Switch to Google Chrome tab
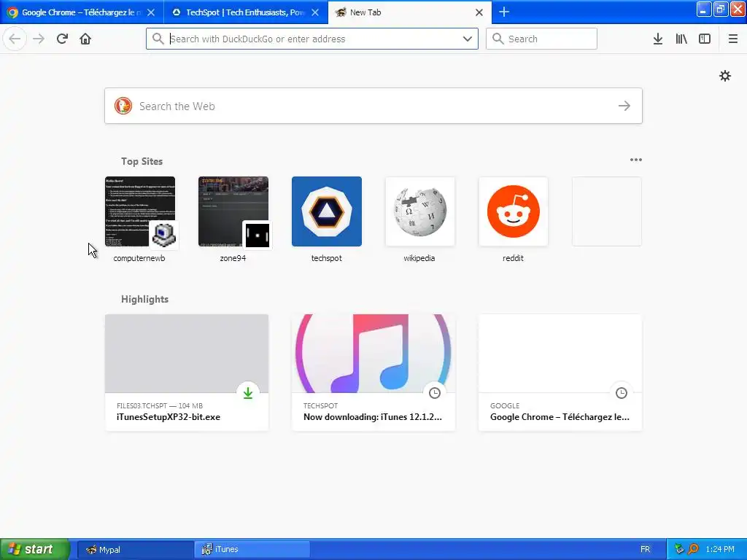The width and height of the screenshot is (747, 560). (x=82, y=12)
